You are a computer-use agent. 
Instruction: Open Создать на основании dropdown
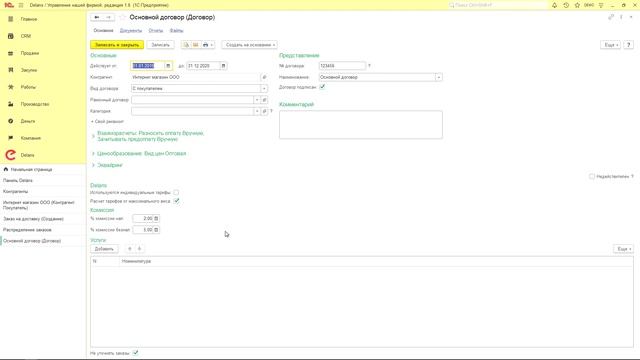click(250, 45)
